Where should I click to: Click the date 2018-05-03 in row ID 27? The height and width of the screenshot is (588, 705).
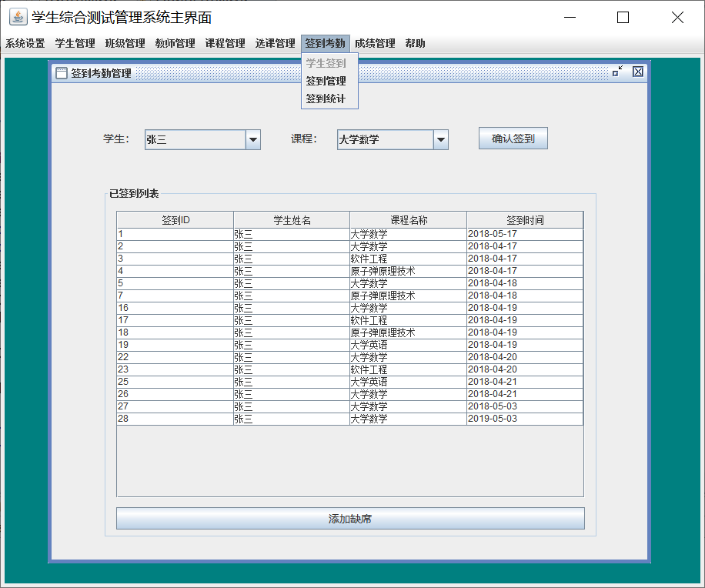pyautogui.click(x=493, y=406)
